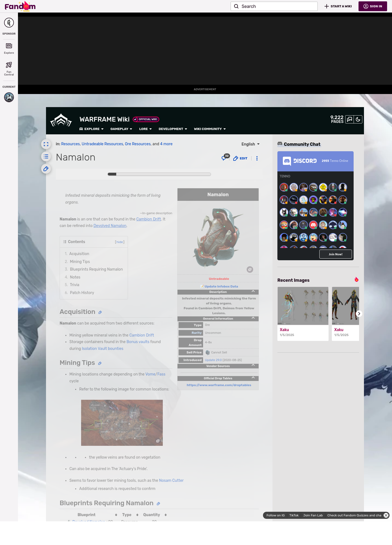Image resolution: width=392 pixels, height=545 pixels.
Task: Click the Community Chat heading icon
Action: [x=280, y=144]
